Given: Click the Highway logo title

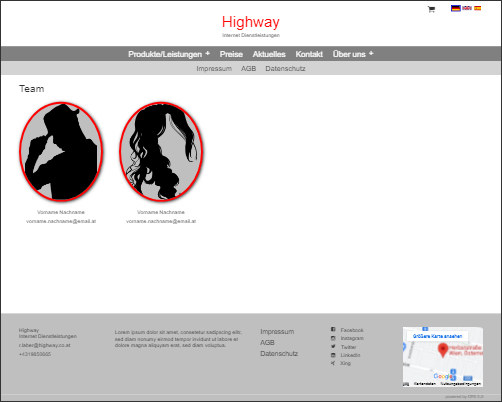Looking at the screenshot, I should pyautogui.click(x=251, y=22).
